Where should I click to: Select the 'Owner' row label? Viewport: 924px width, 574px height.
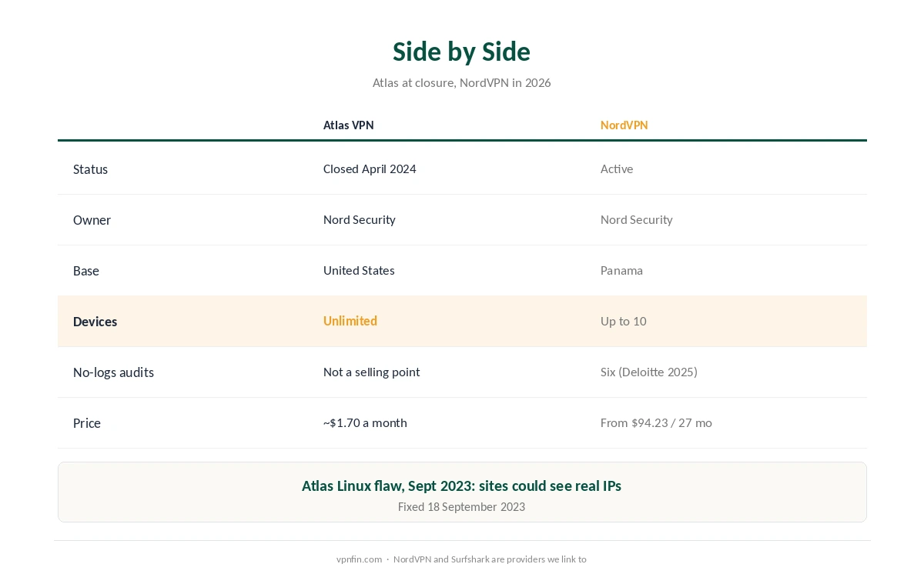coord(92,220)
